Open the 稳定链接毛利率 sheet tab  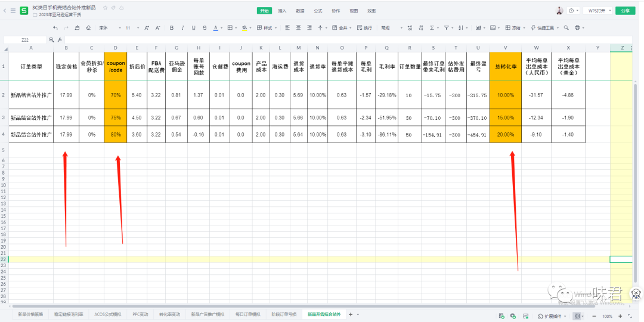pyautogui.click(x=69, y=314)
